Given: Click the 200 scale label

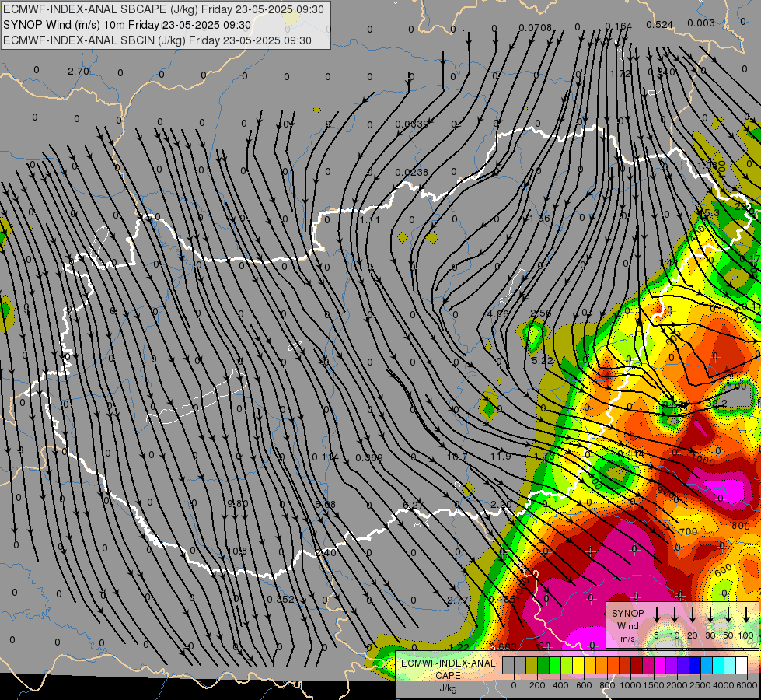Looking at the screenshot, I should point(537,685).
